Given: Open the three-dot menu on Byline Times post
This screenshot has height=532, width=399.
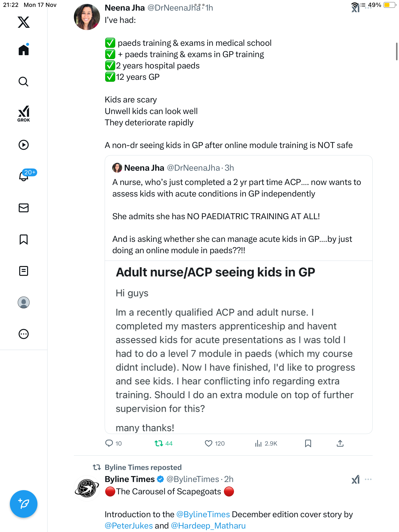Looking at the screenshot, I should [x=368, y=479].
